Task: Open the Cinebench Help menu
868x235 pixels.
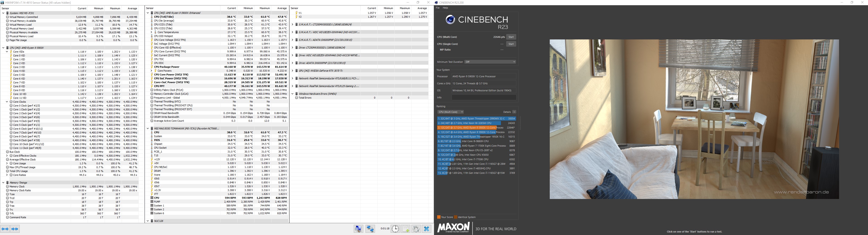Action: tap(446, 8)
